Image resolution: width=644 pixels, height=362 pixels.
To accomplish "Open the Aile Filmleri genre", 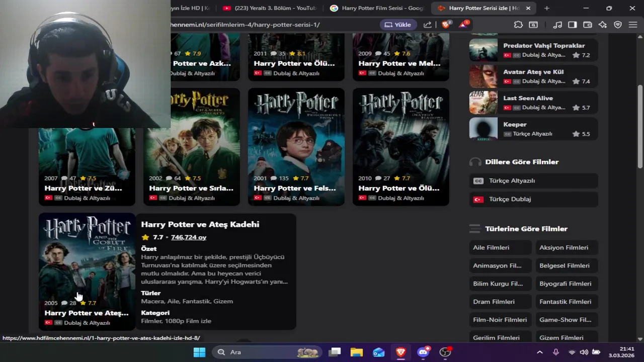I will pyautogui.click(x=500, y=247).
